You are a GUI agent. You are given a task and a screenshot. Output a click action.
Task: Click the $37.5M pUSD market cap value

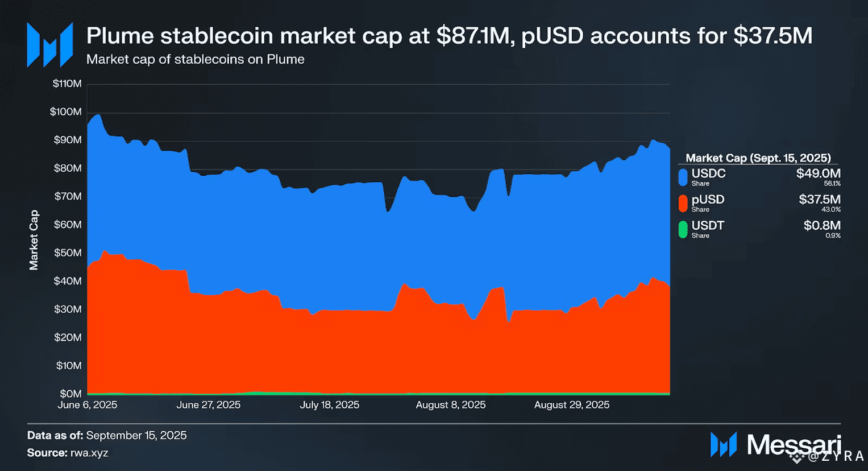click(819, 200)
